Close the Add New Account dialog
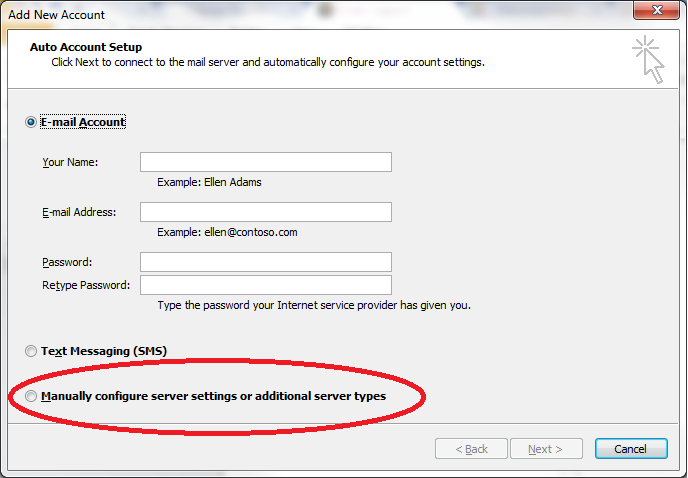 click(x=656, y=10)
